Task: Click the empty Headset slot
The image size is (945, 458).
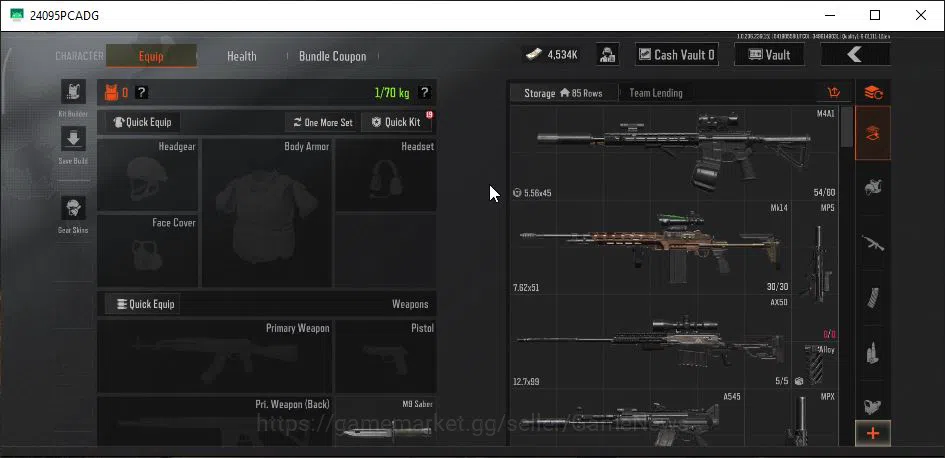Action: click(386, 175)
